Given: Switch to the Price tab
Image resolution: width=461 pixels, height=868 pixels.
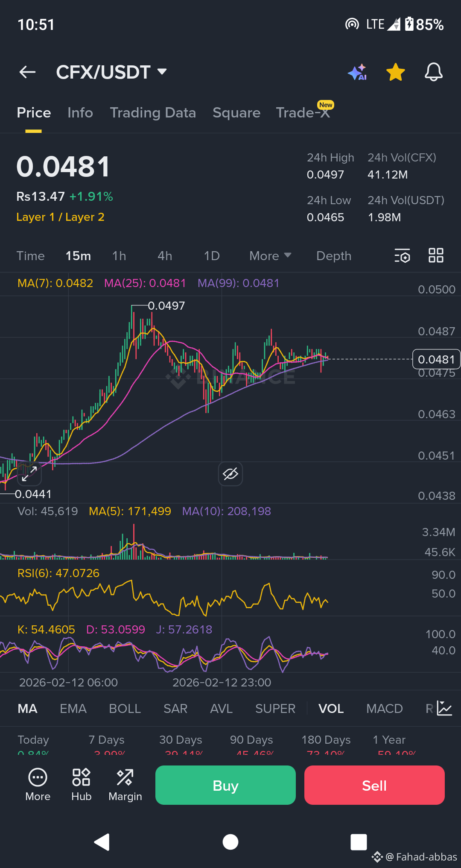Looking at the screenshot, I should coord(34,113).
